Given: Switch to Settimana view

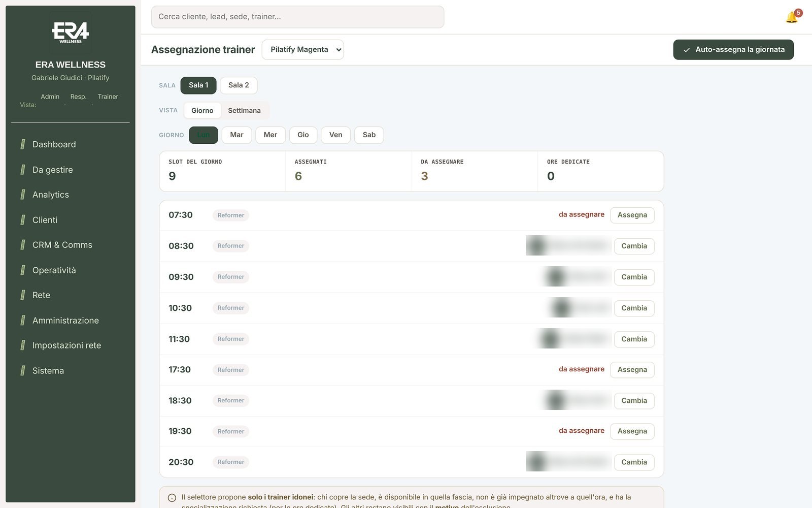Looking at the screenshot, I should [x=244, y=111].
